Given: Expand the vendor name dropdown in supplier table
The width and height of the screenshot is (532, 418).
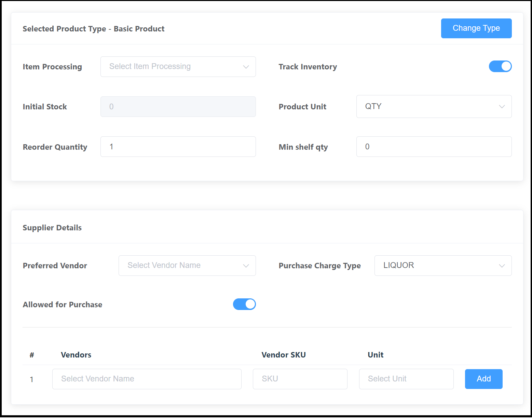Looking at the screenshot, I should click(x=147, y=379).
